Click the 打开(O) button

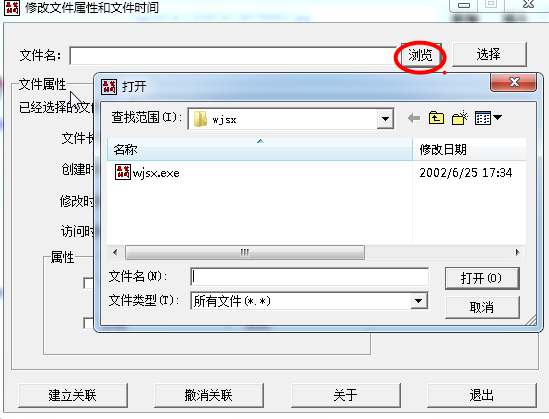(482, 278)
